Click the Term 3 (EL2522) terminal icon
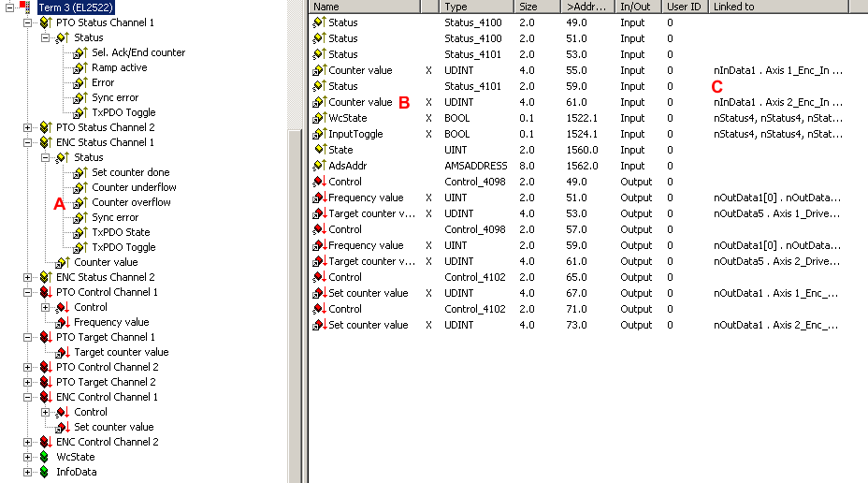Image resolution: width=868 pixels, height=483 pixels. tap(25, 7)
